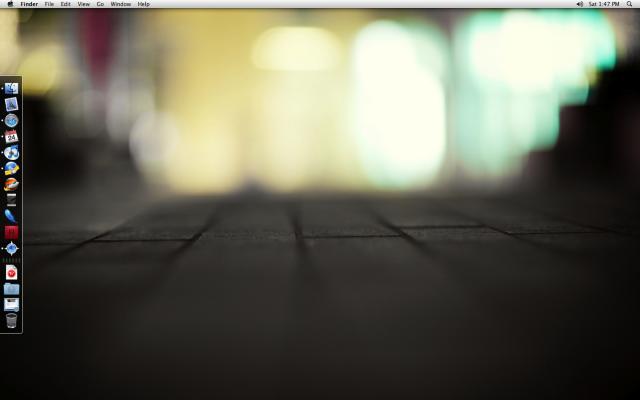Open the Go menu
This screenshot has width=640, height=400.
click(x=100, y=4)
